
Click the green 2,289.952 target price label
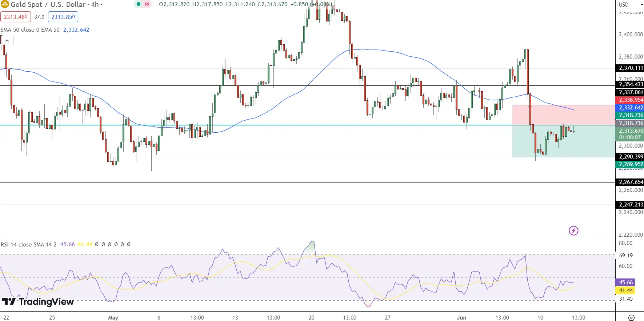(630, 164)
